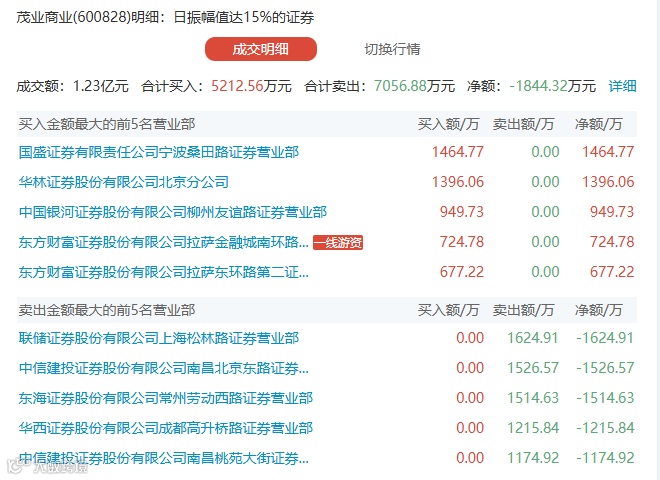Click 合计卖出 value 7056.88万元
The image size is (660, 480).
coord(414,86)
